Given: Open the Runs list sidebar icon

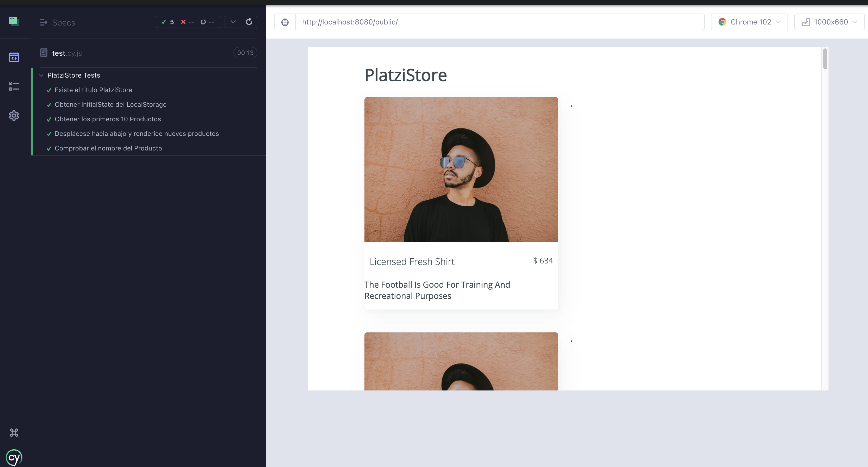Looking at the screenshot, I should pyautogui.click(x=14, y=86).
